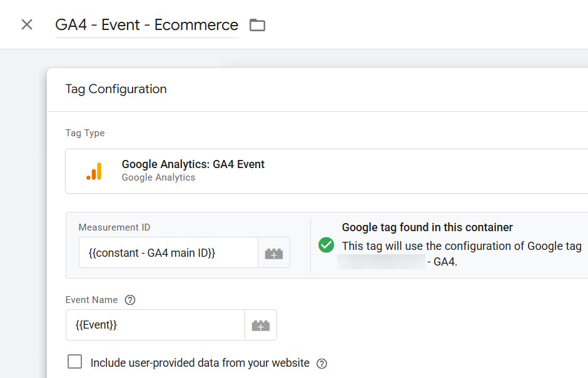
Task: Click the Event Name input field
Action: point(155,325)
